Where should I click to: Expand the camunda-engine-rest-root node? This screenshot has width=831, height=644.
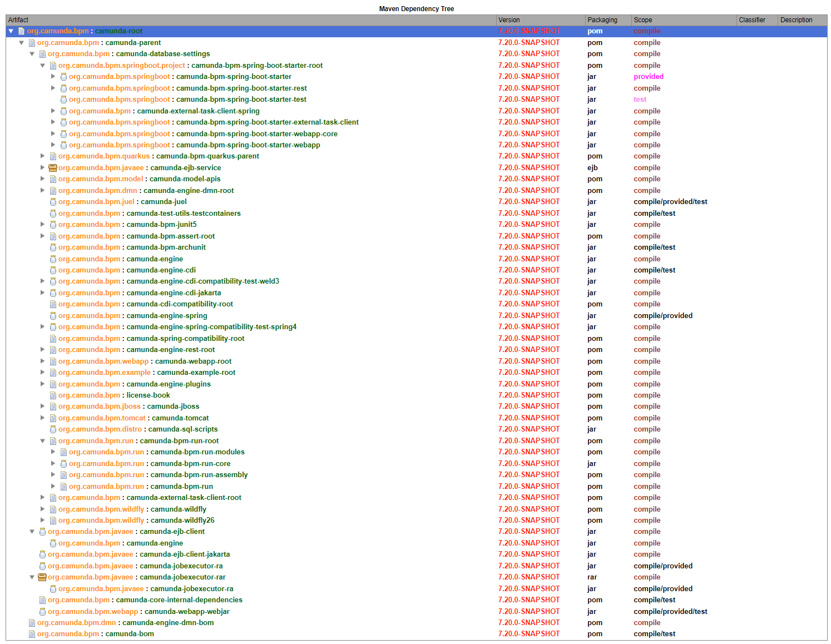tap(42, 349)
